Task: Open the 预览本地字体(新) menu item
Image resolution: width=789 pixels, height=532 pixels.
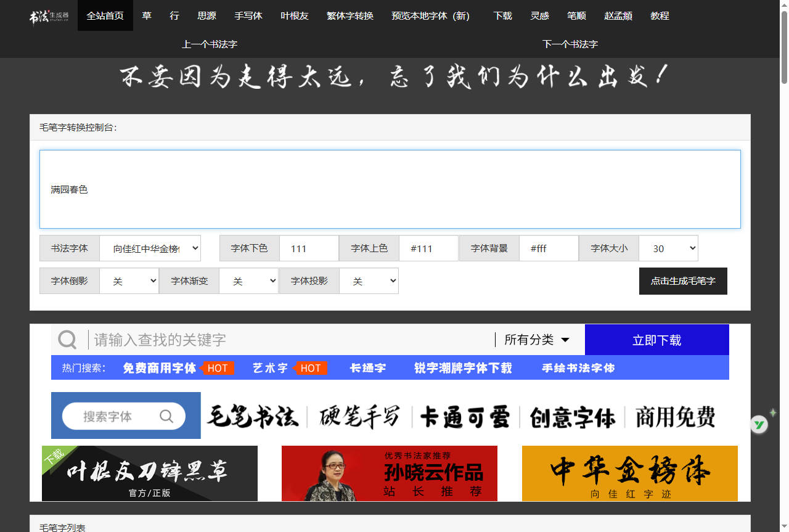Action: (x=429, y=15)
